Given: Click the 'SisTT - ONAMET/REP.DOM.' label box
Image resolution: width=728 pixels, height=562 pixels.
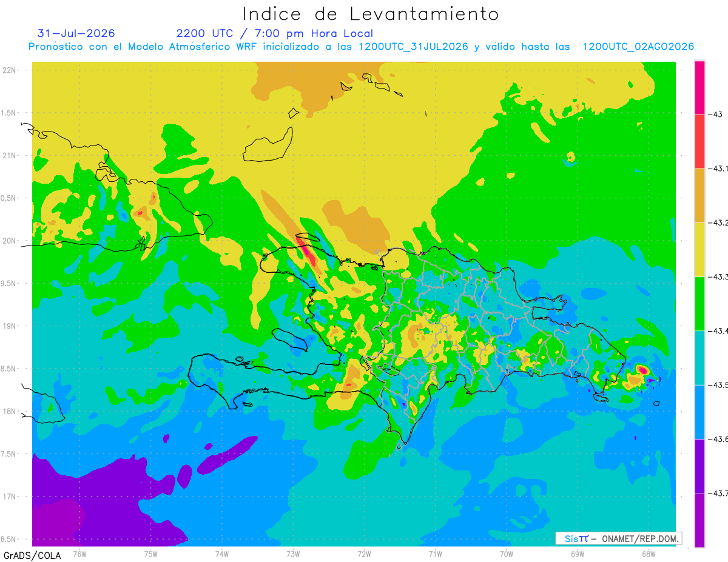Looking at the screenshot, I should pos(619,538).
